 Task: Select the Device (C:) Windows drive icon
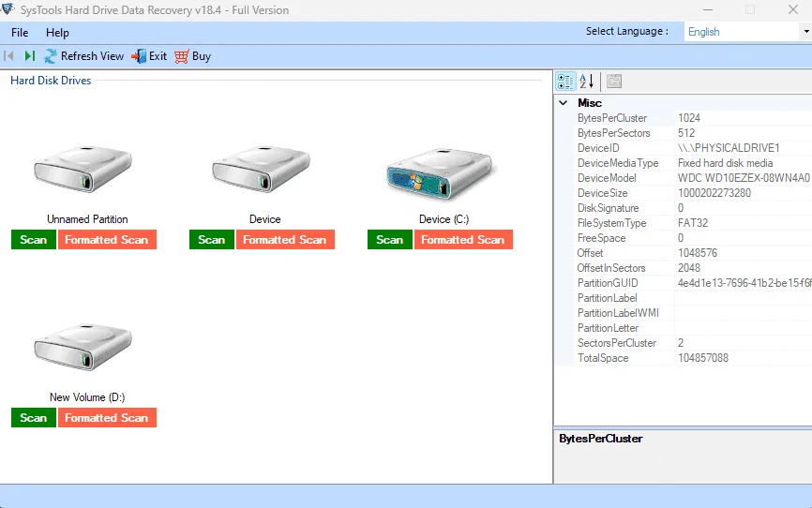[440, 174]
